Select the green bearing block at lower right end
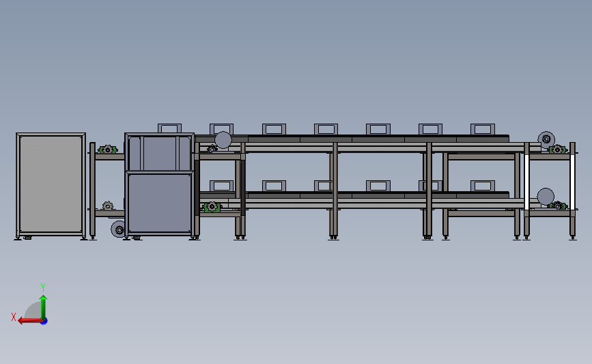This screenshot has height=364, width=592. click(558, 206)
